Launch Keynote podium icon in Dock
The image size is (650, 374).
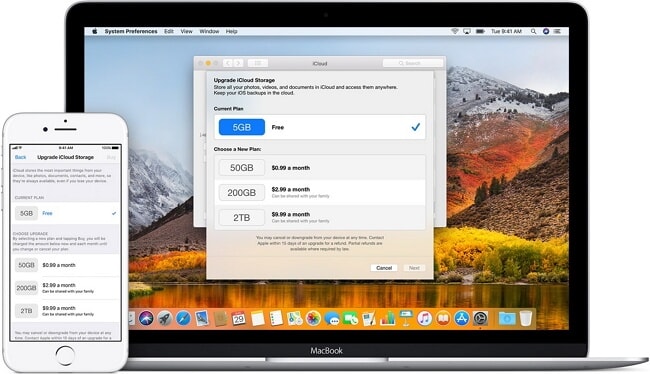point(406,318)
